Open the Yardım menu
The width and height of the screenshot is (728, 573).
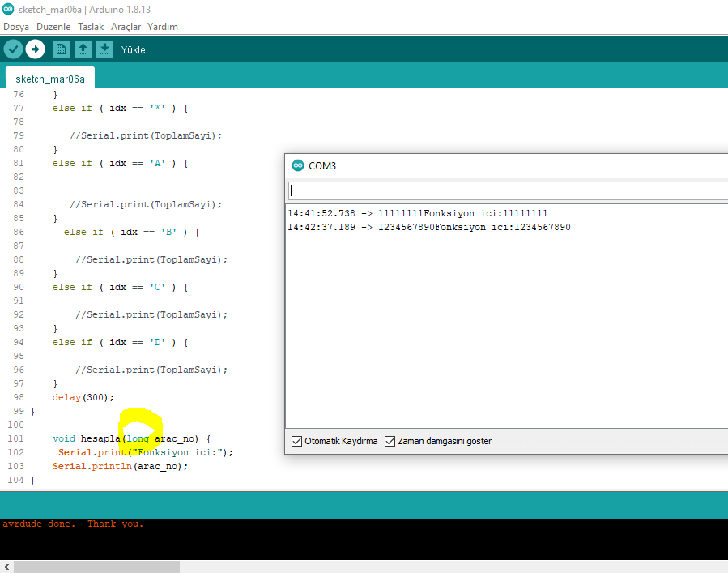pos(163,27)
